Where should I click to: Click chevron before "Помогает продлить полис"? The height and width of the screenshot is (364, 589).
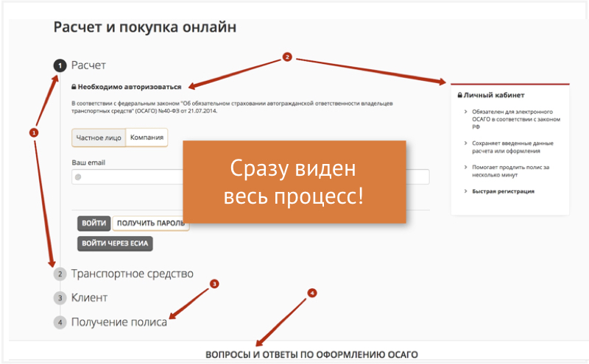click(466, 168)
